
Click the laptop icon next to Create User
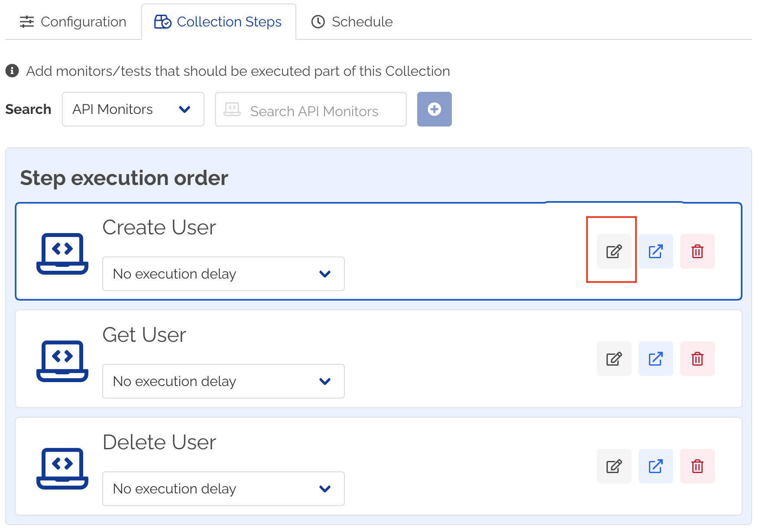pos(62,253)
